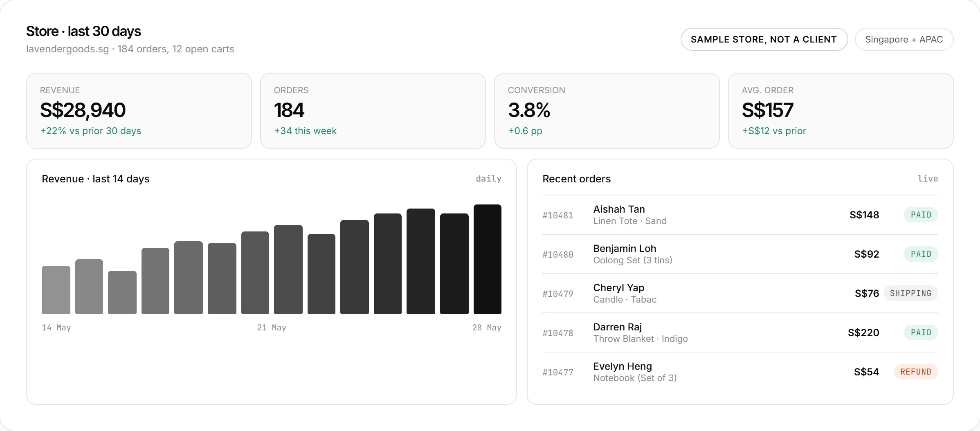980x431 pixels.
Task: Click the S$220 order amount
Action: pyautogui.click(x=863, y=332)
